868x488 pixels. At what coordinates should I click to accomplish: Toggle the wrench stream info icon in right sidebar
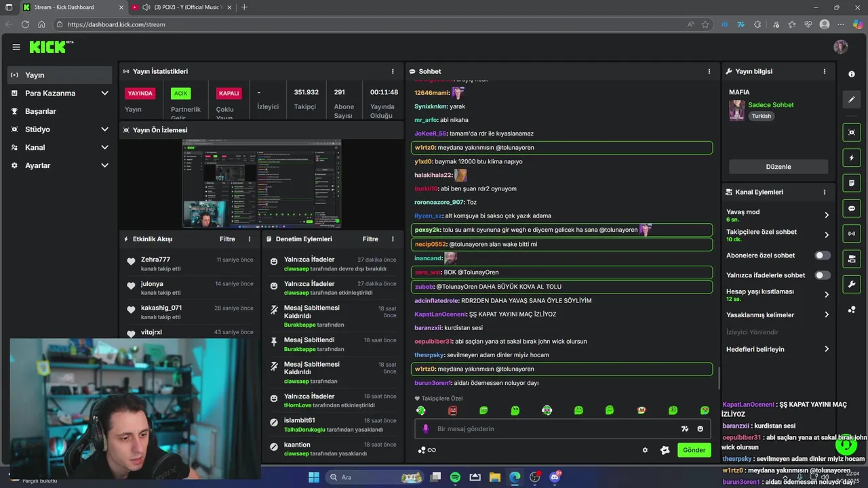click(x=852, y=284)
